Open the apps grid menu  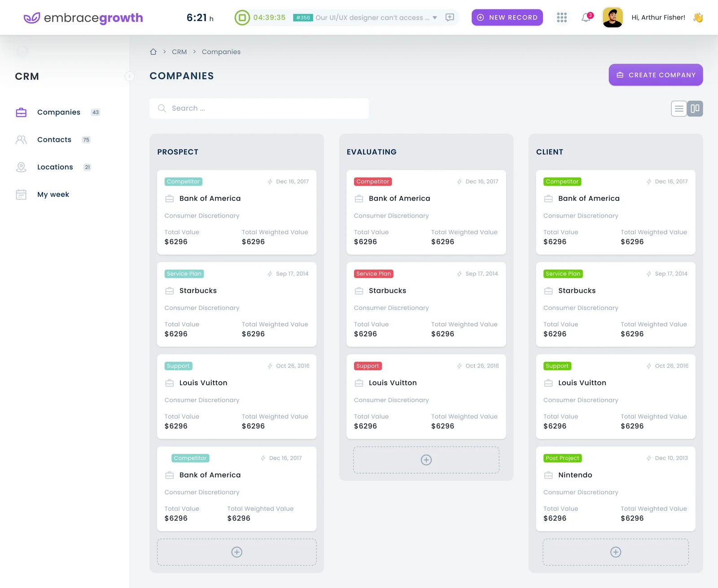pyautogui.click(x=562, y=17)
